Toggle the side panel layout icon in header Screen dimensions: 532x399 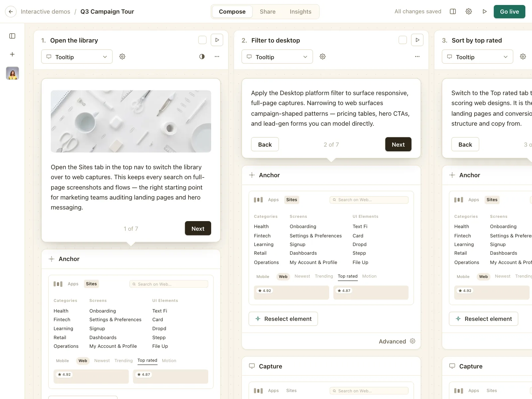pos(453,12)
